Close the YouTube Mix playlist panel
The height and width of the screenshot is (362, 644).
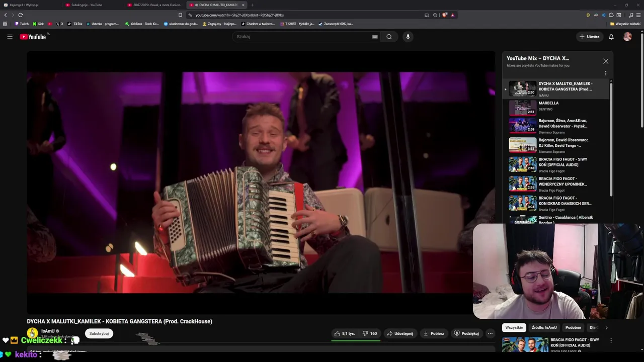606,61
